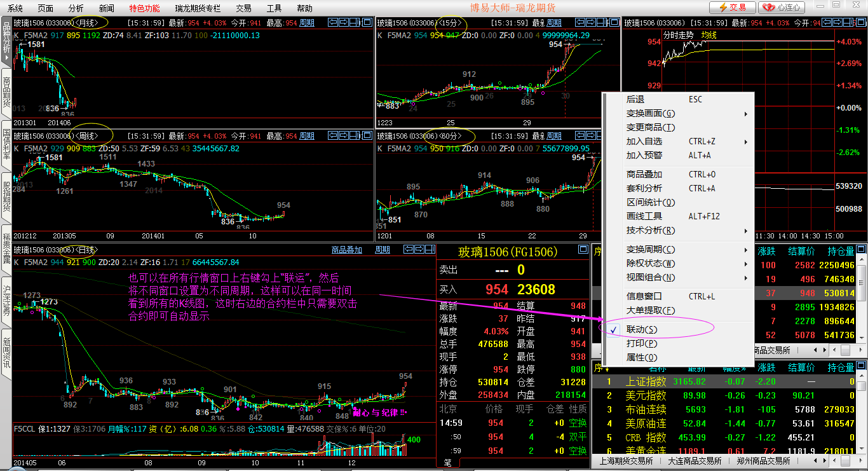Select the 商品期货 side tab
The image size is (868, 471).
6,92
